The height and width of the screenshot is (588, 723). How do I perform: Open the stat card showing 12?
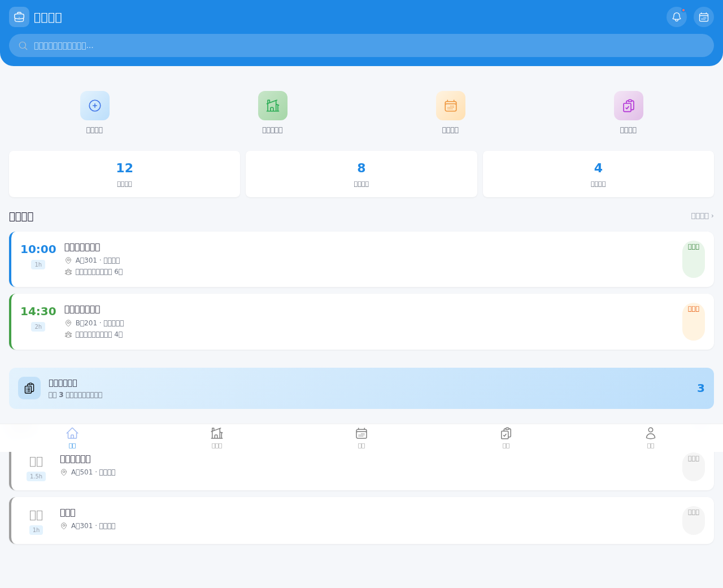click(124, 174)
